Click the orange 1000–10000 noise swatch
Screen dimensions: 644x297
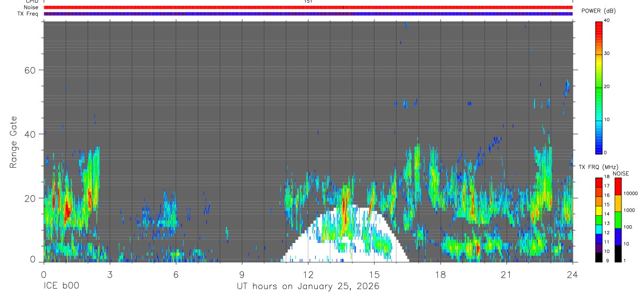pyautogui.click(x=618, y=203)
